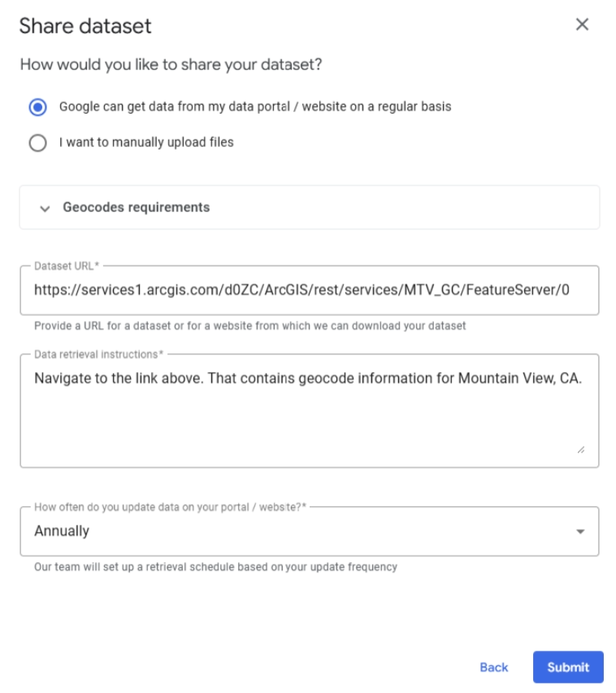The image size is (616, 693).
Task: Select the Google can get data radio button
Action: point(37,106)
